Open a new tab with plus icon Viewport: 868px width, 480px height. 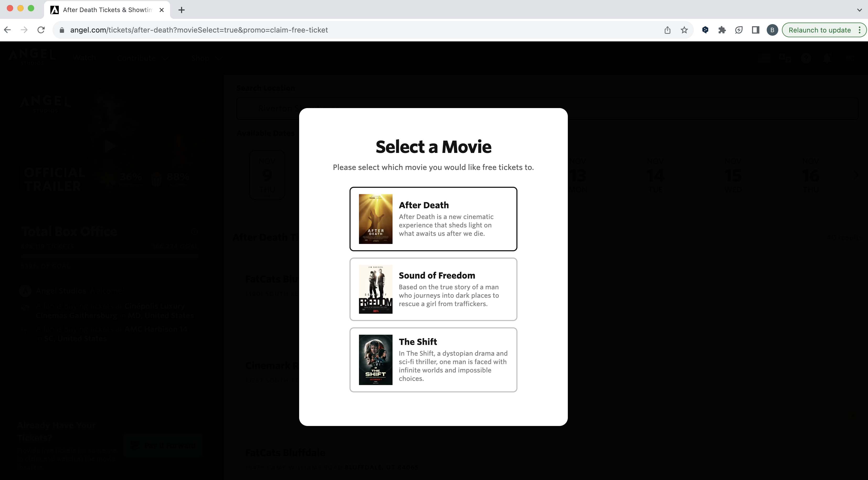point(181,10)
